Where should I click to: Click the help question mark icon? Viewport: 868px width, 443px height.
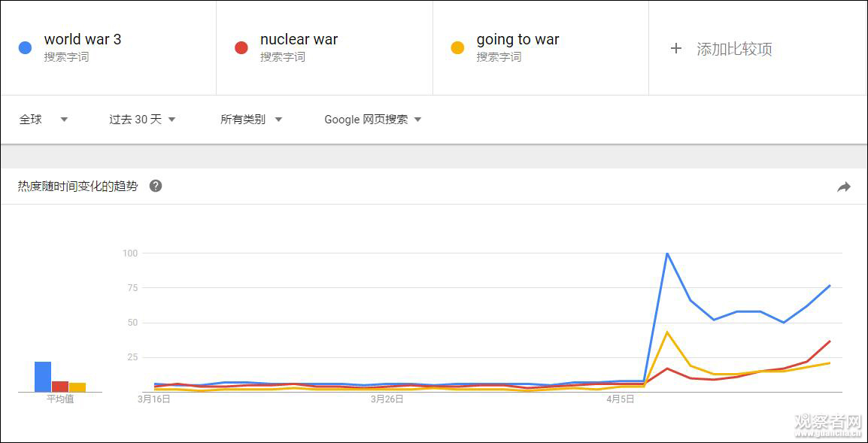point(156,186)
